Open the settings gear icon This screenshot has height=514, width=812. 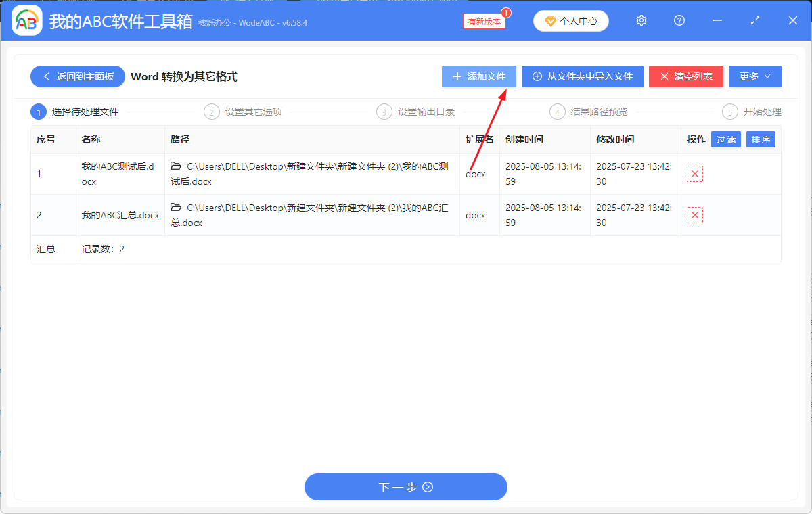pos(641,20)
